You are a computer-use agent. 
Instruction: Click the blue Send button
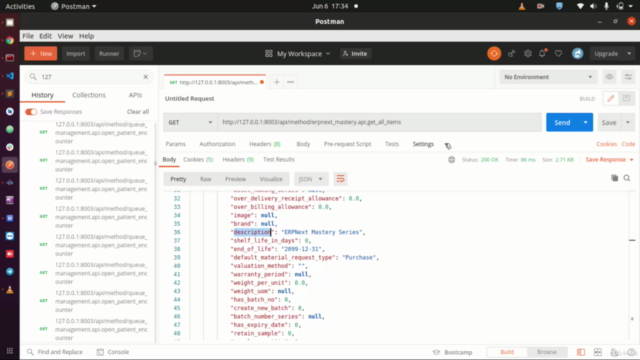coord(562,122)
